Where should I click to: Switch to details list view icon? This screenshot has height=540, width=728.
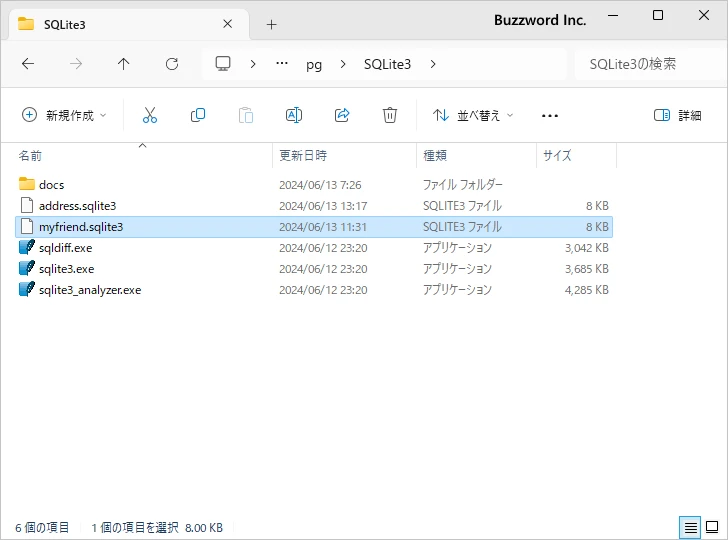[690, 527]
